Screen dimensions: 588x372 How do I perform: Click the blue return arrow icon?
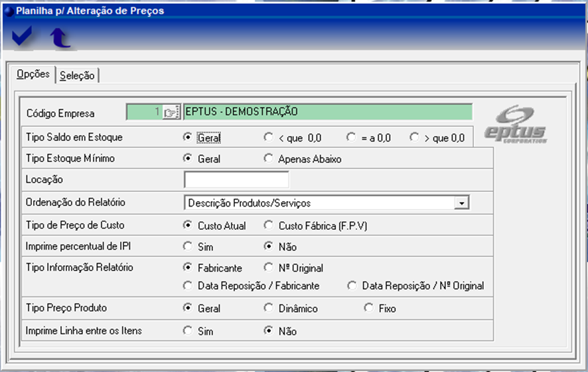[60, 39]
